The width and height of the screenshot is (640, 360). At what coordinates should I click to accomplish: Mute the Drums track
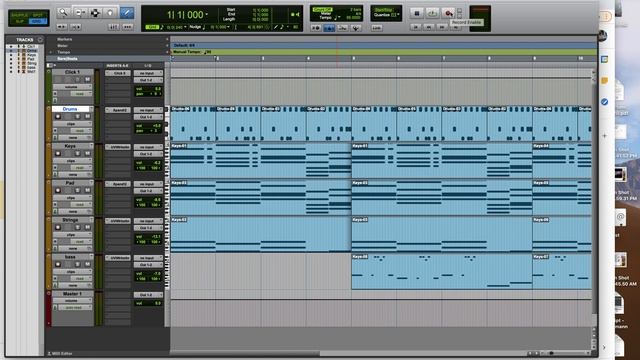(x=87, y=117)
